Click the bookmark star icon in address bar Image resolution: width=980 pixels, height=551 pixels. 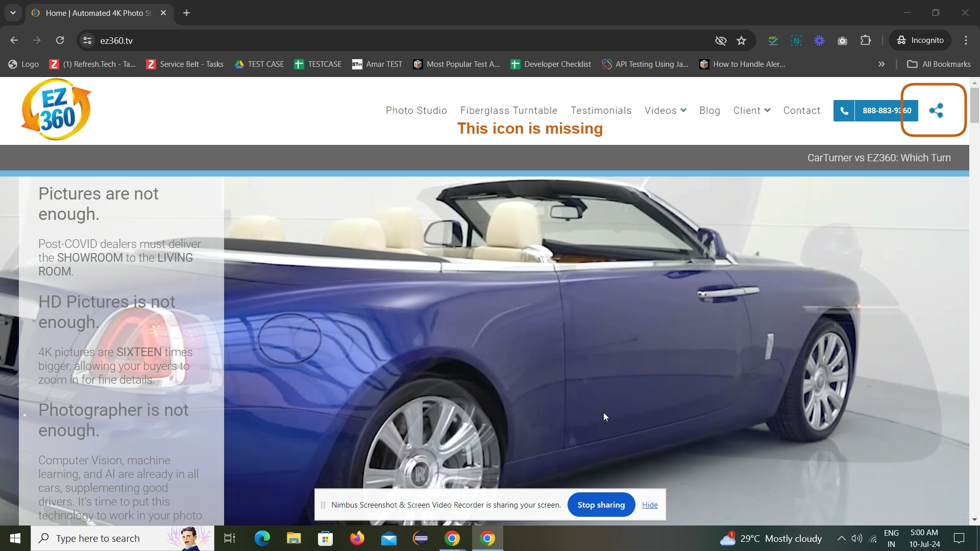coord(742,40)
